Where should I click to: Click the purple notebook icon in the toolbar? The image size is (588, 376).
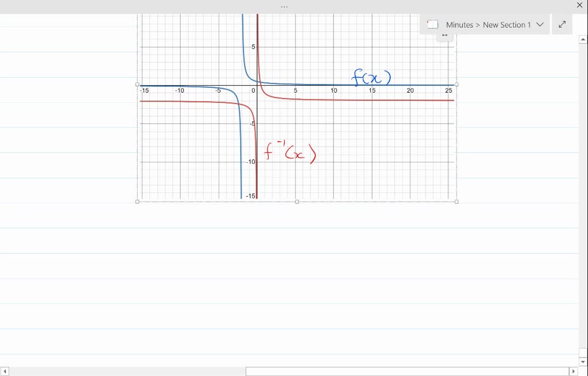pyautogui.click(x=432, y=24)
